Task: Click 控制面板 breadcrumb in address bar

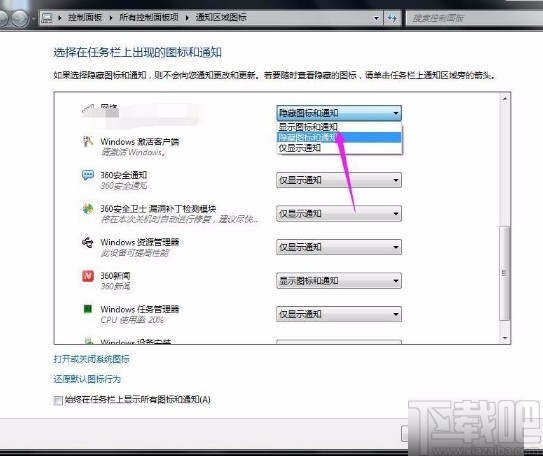Action: pos(85,17)
